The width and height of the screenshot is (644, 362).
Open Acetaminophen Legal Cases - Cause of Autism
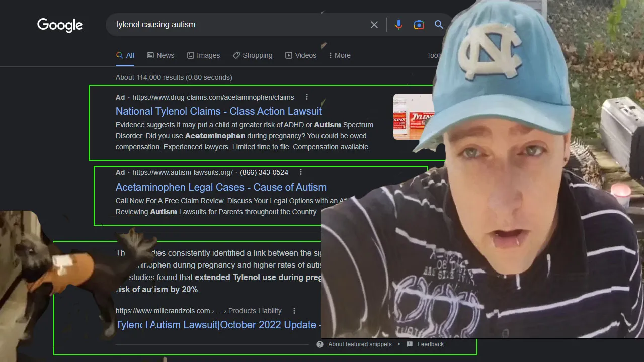221,187
